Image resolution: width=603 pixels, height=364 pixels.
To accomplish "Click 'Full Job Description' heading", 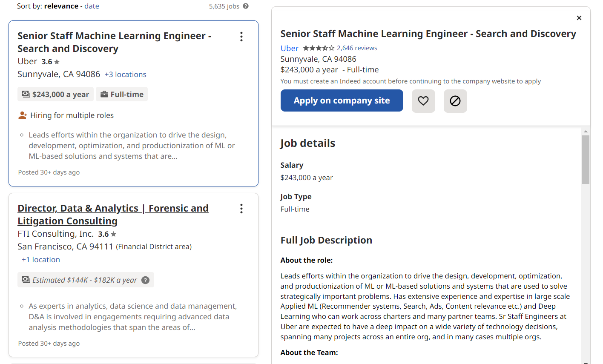I will 326,240.
